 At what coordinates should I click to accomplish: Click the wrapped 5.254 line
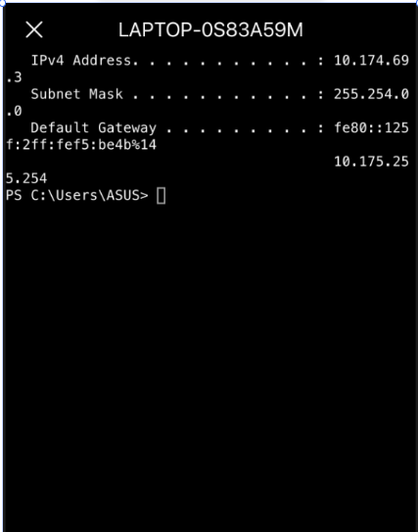[26, 178]
